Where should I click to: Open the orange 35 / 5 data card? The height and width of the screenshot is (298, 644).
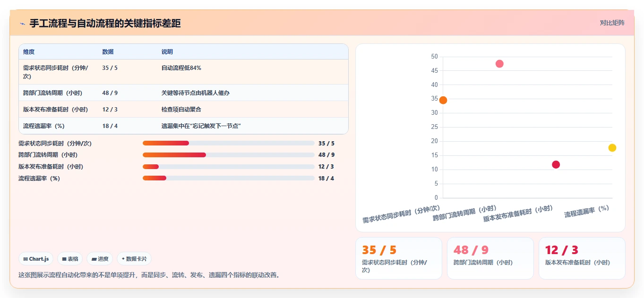399,258
